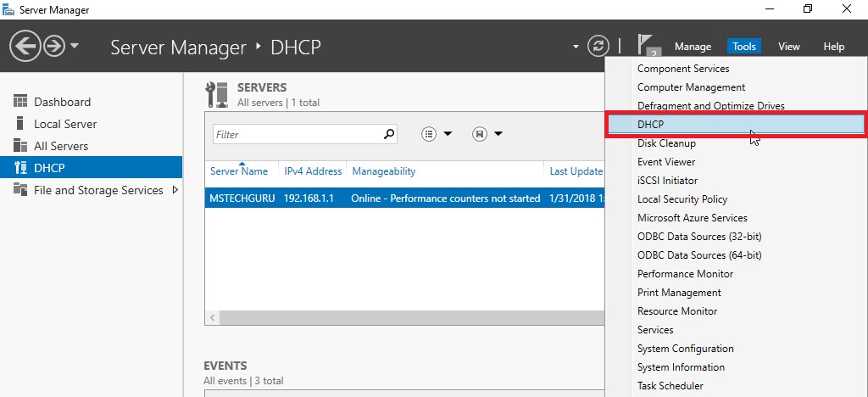Choose Performance Monitor from Tools menu
Viewport: 868px width, 397px height.
[685, 274]
